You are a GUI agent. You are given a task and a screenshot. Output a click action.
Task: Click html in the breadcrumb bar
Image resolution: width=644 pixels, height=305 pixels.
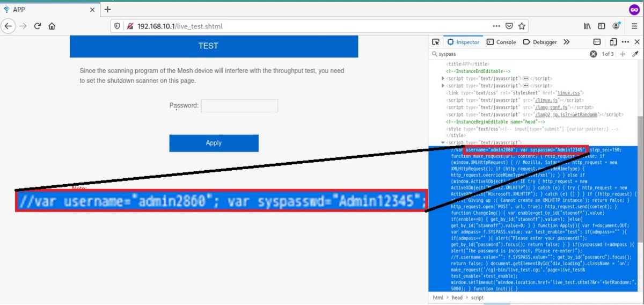click(x=438, y=297)
